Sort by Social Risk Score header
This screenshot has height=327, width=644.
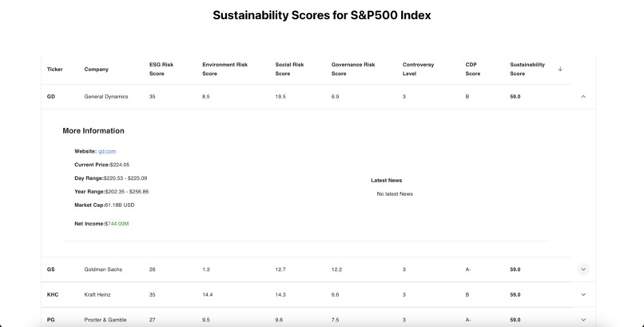[x=289, y=69]
